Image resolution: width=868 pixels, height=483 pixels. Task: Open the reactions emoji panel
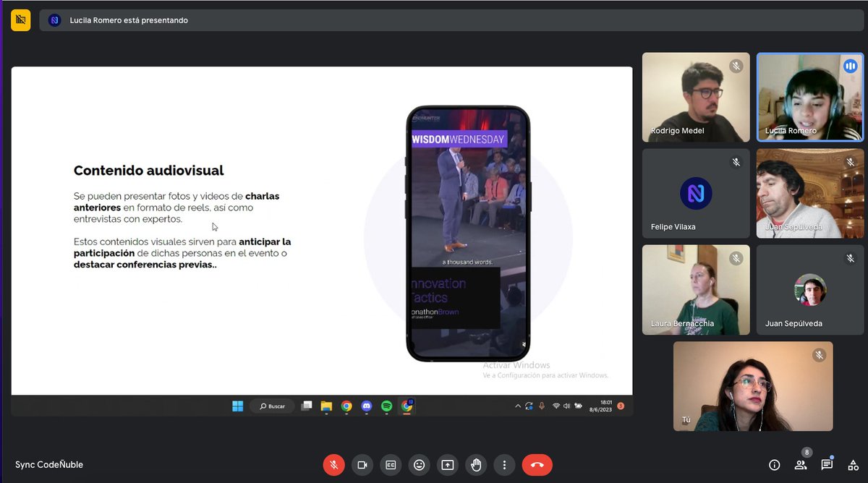click(x=420, y=465)
